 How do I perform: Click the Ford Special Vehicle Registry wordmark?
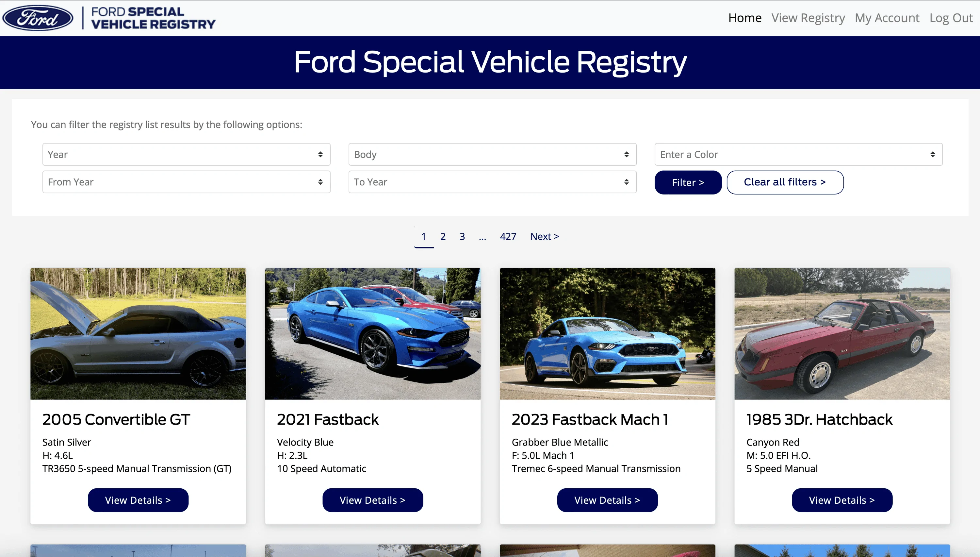153,18
